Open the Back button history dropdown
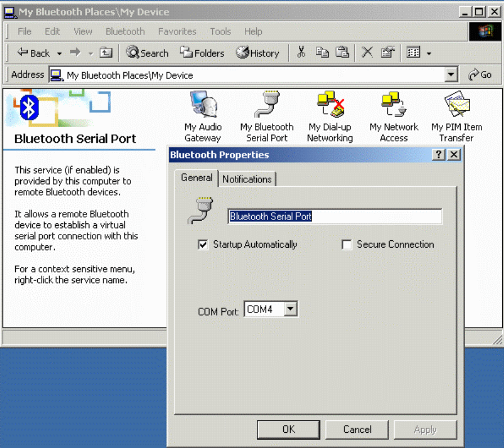 (60, 53)
